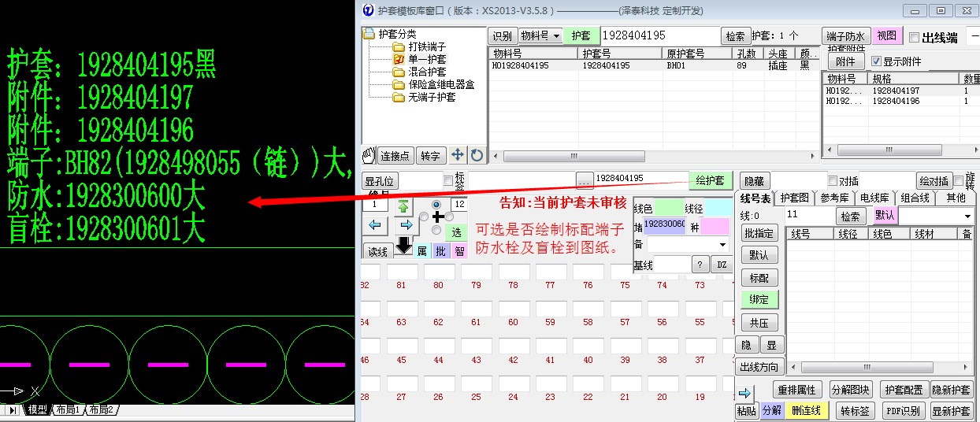Image resolution: width=980 pixels, height=422 pixels.
Task: Click the blue right arrow above 粘贴
Action: [744, 392]
